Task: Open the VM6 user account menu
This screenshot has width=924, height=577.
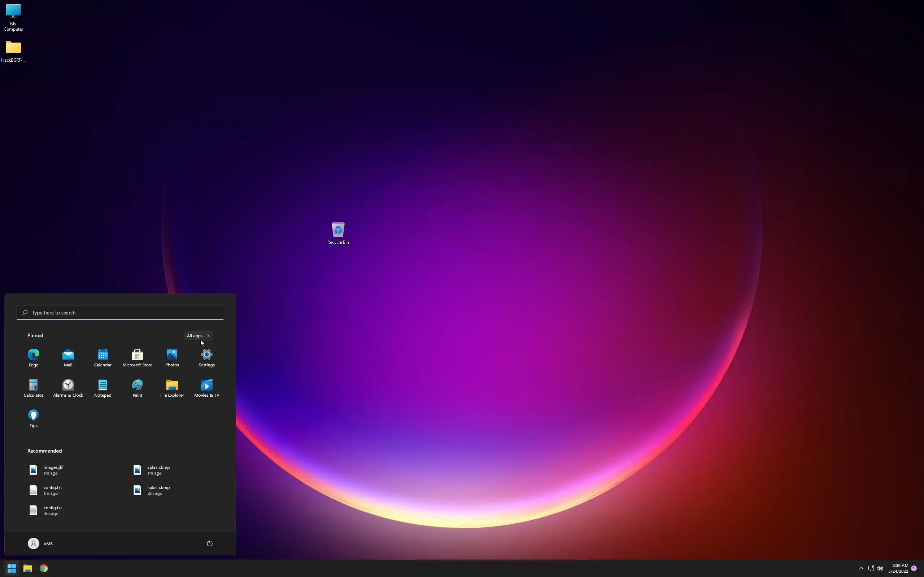Action: 40,543
